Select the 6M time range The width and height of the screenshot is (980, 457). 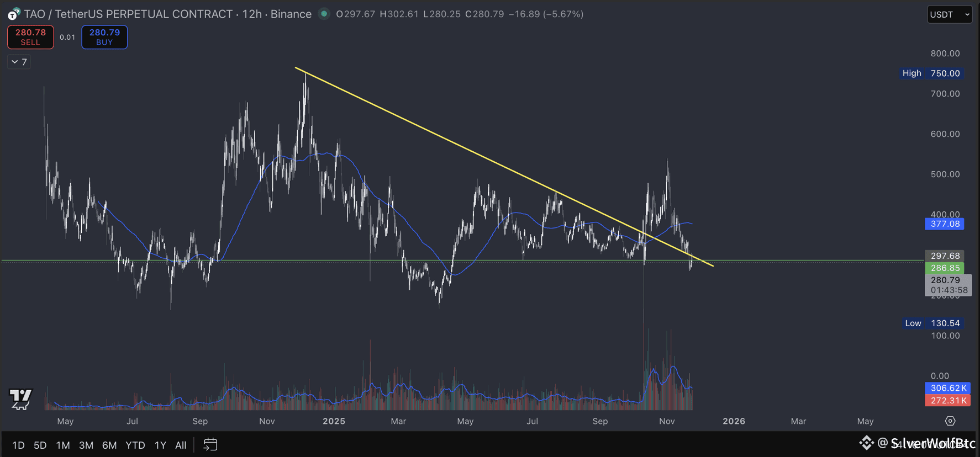click(x=109, y=445)
